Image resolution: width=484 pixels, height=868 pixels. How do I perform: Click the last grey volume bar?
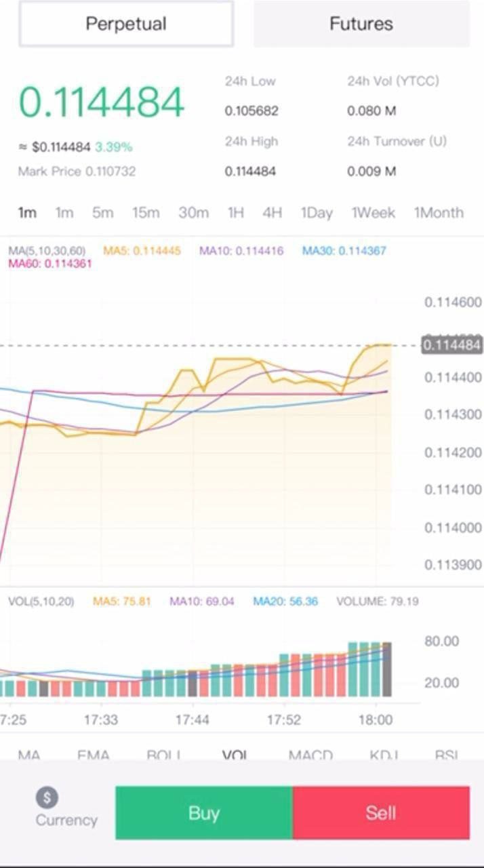point(386,670)
